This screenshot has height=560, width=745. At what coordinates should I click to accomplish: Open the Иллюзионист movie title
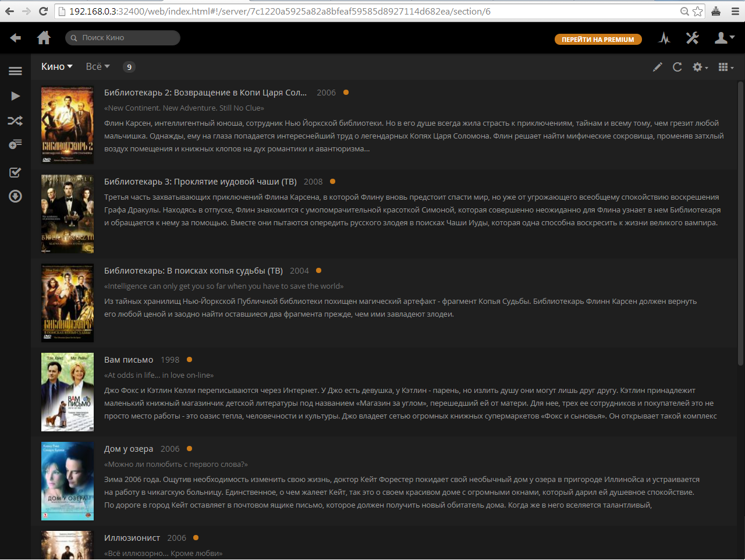pos(132,538)
